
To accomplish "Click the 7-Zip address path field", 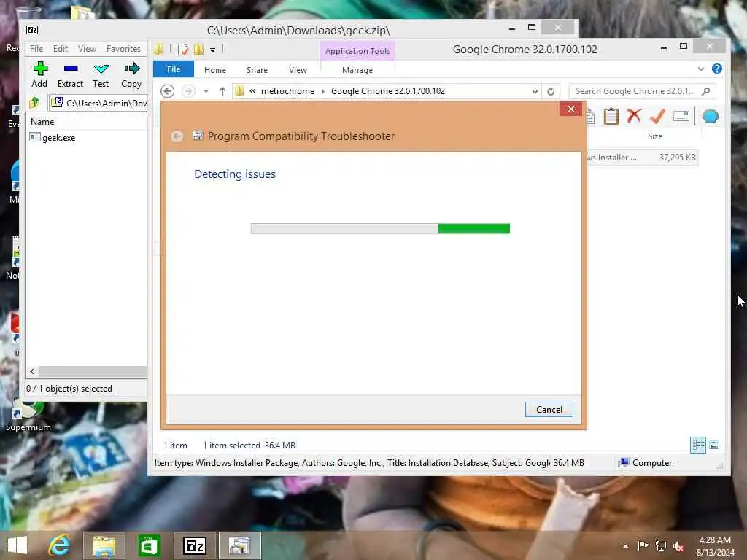I will [99, 103].
